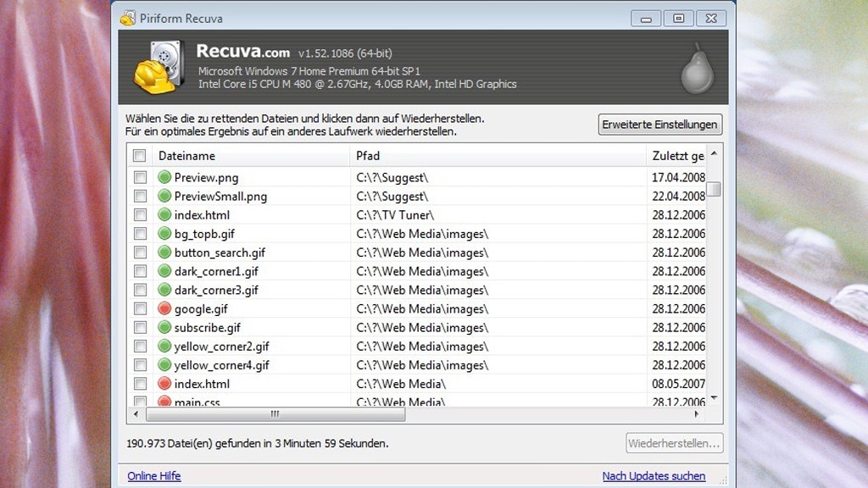The height and width of the screenshot is (488, 868).
Task: Select the file name PreviewSmall.png
Action: (x=220, y=197)
